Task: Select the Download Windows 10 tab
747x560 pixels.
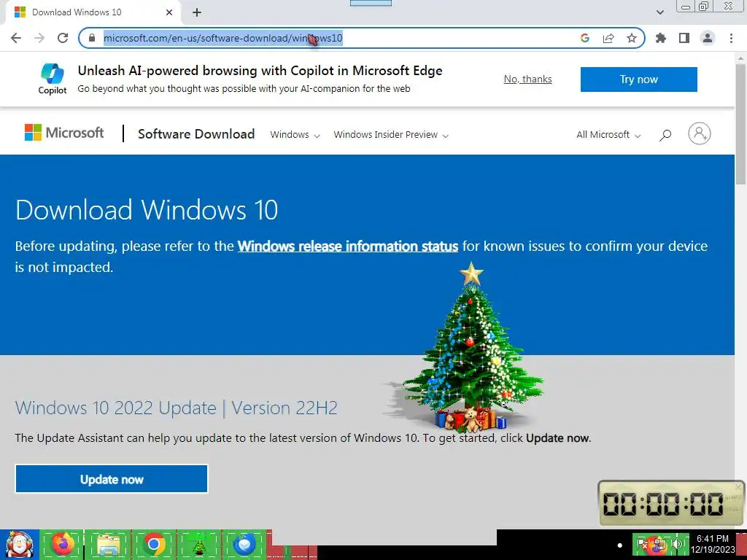Action: click(x=93, y=12)
